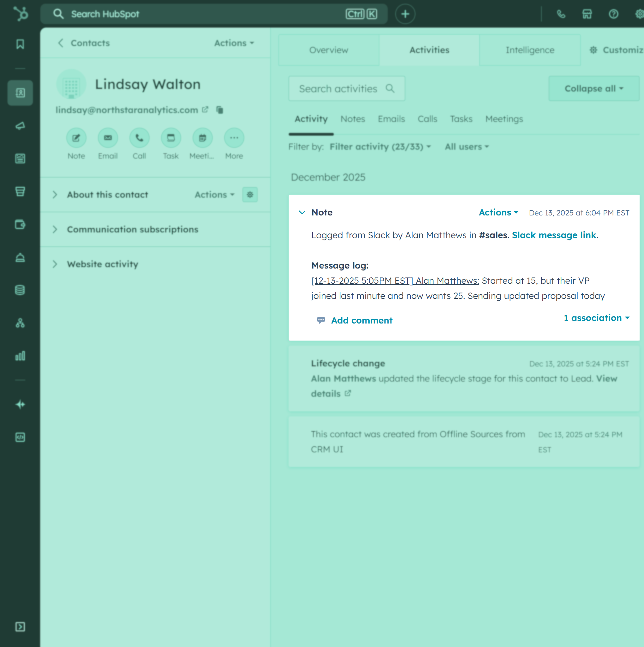This screenshot has width=644, height=647.
Task: Create a Task using the Task icon
Action: (x=171, y=138)
